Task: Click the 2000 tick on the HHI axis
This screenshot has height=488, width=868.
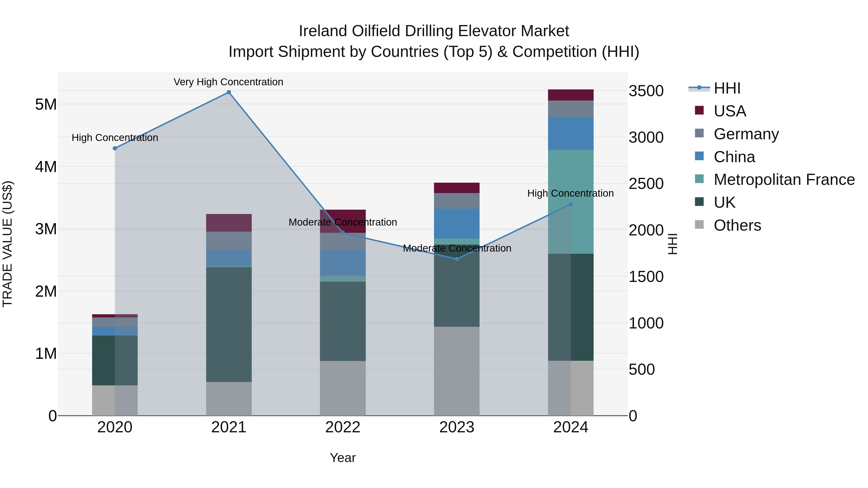Action: [x=646, y=230]
